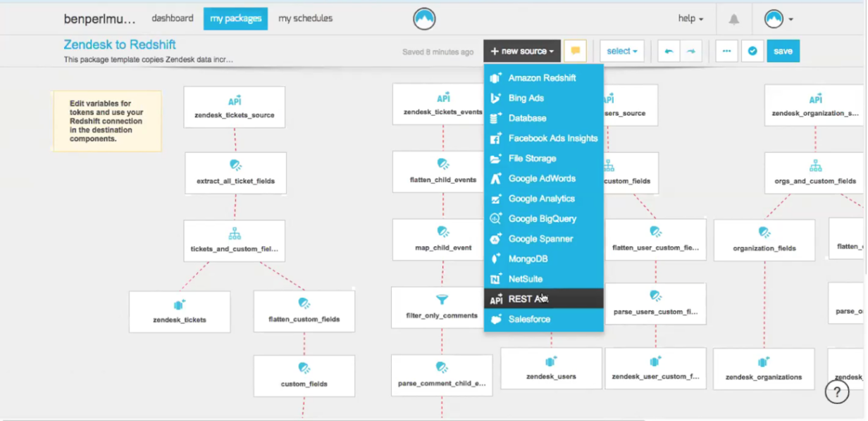Choose File Storage source
The height and width of the screenshot is (421, 868).
[544, 158]
